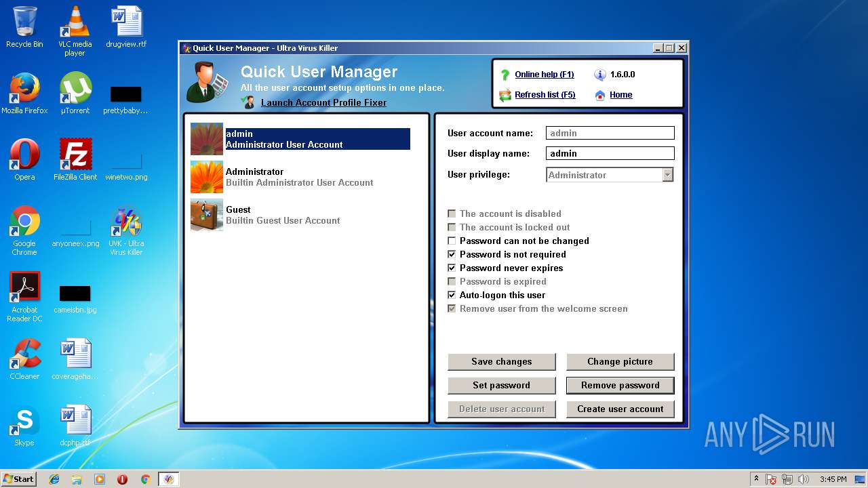Click the Quick User Manager taskbar button
Viewport: 868px width, 488px height.
(168, 479)
